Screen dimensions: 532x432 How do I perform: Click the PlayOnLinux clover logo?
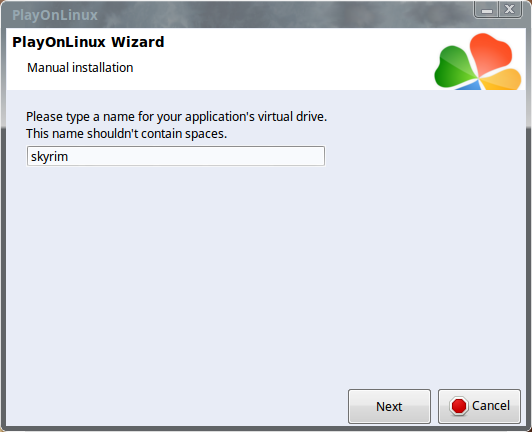pyautogui.click(x=478, y=61)
